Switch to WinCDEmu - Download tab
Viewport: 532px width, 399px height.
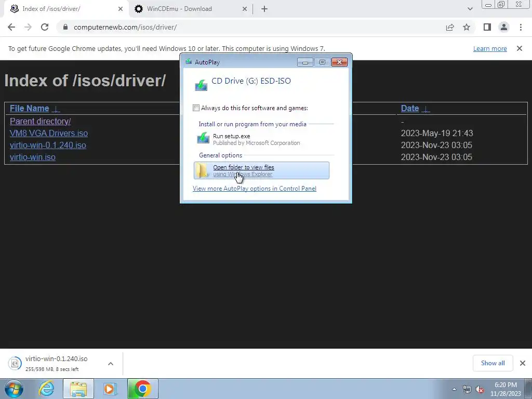point(191,9)
